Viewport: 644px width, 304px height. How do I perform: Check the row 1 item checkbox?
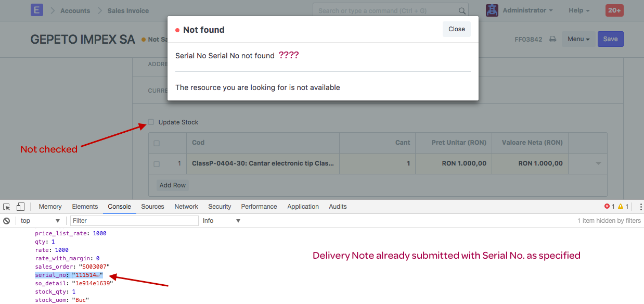coord(157,164)
